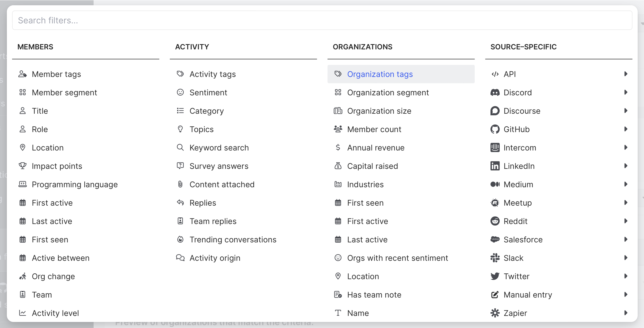Click the Zapier asterisk icon

click(x=495, y=313)
